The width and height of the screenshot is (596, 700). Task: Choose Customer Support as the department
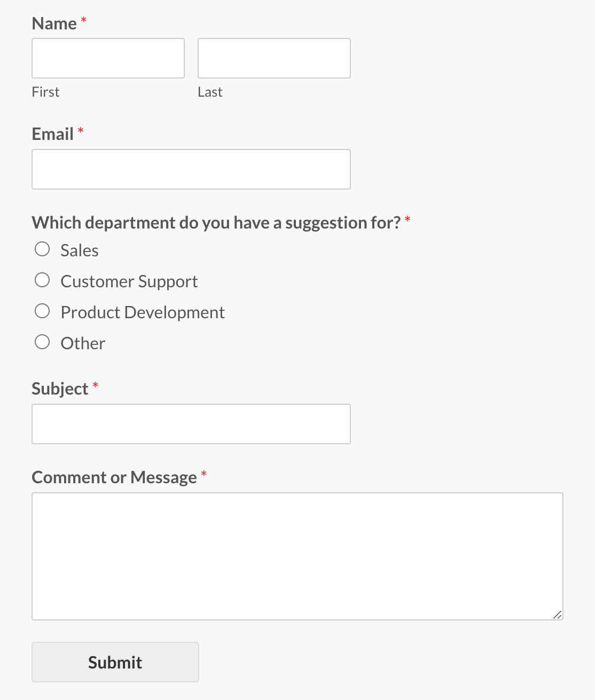[x=42, y=279]
